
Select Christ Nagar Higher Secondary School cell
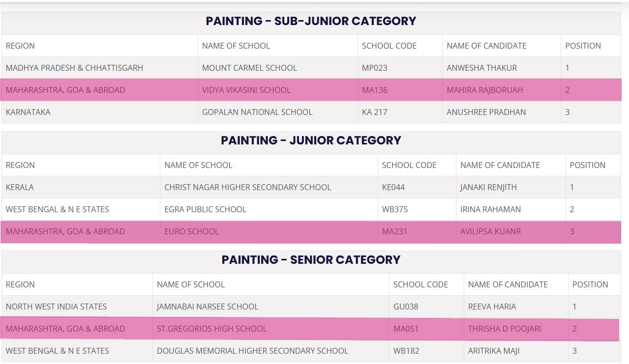pyautogui.click(x=247, y=187)
